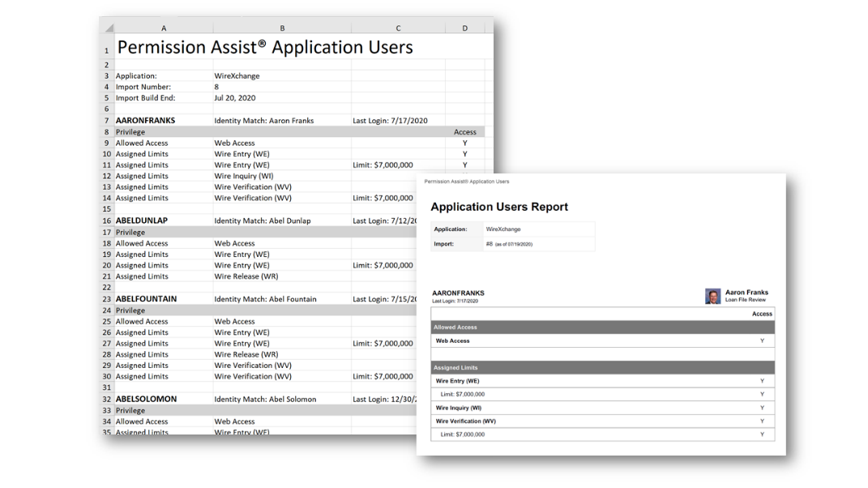Viewport: 868px width, 488px height.
Task: Click the title 'Permission Assist Application Users' cell
Action: (265, 47)
